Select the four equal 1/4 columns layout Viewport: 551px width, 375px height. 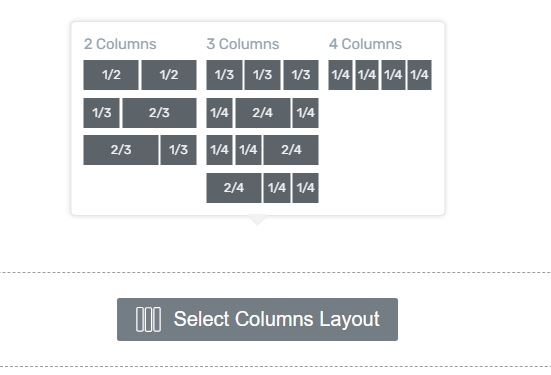coord(380,75)
